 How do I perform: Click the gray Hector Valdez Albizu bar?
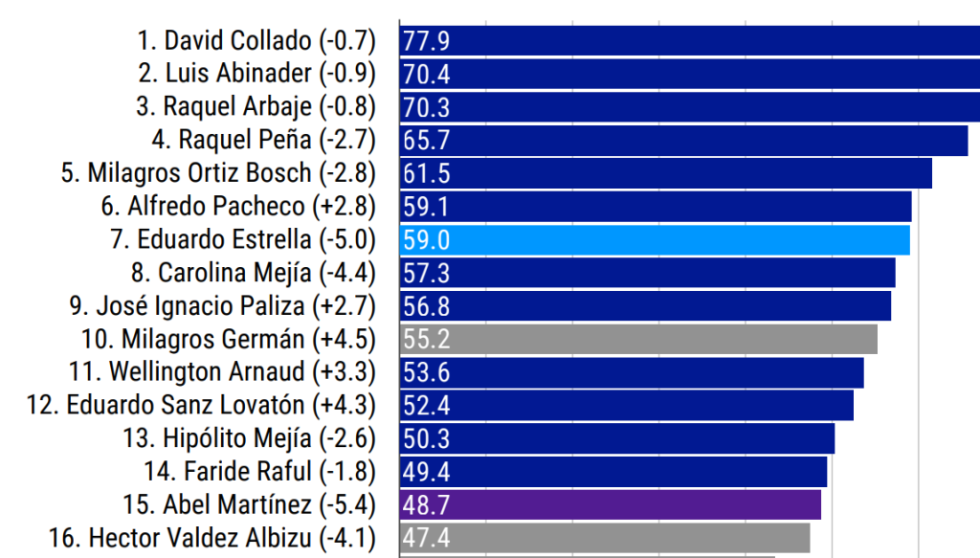604,537
